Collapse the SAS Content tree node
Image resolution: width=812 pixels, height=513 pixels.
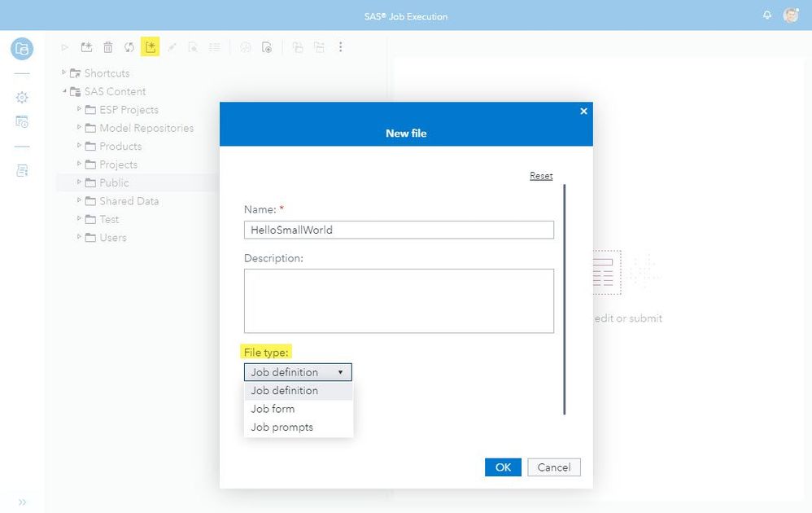point(64,91)
